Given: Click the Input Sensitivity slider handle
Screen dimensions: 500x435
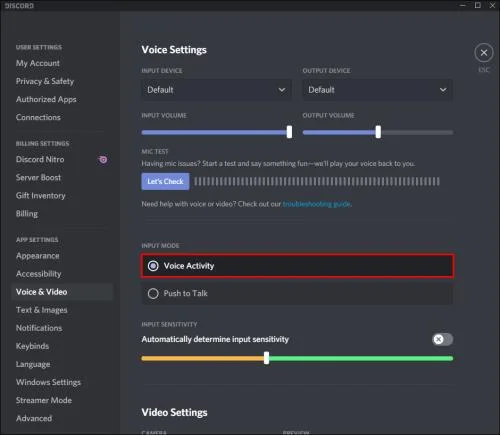Looking at the screenshot, I should point(266,358).
